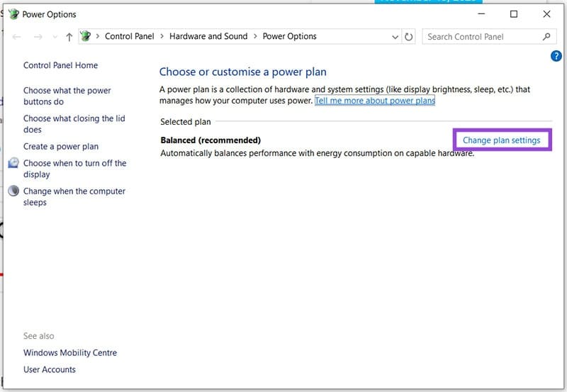The image size is (567, 392).
Task: Close the Power Options window
Action: point(546,14)
